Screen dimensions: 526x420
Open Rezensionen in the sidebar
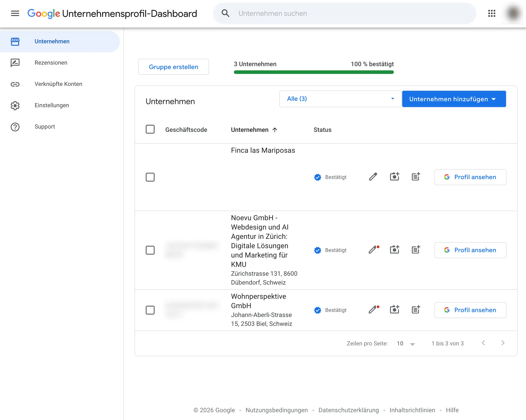pyautogui.click(x=60, y=63)
